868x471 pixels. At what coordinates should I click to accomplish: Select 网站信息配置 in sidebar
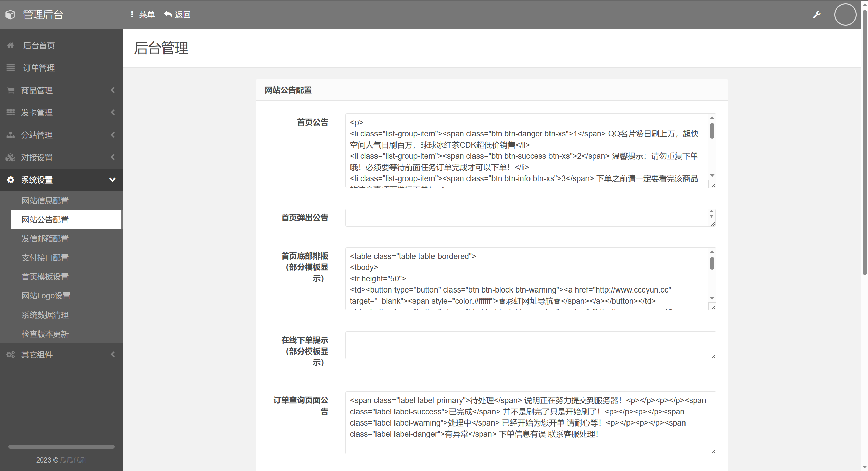(x=45, y=201)
